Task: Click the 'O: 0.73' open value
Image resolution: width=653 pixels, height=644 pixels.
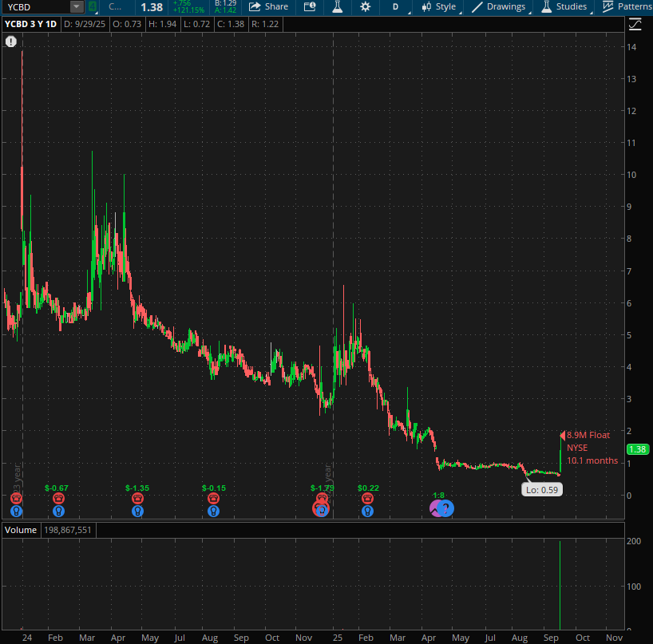Action: click(127, 24)
